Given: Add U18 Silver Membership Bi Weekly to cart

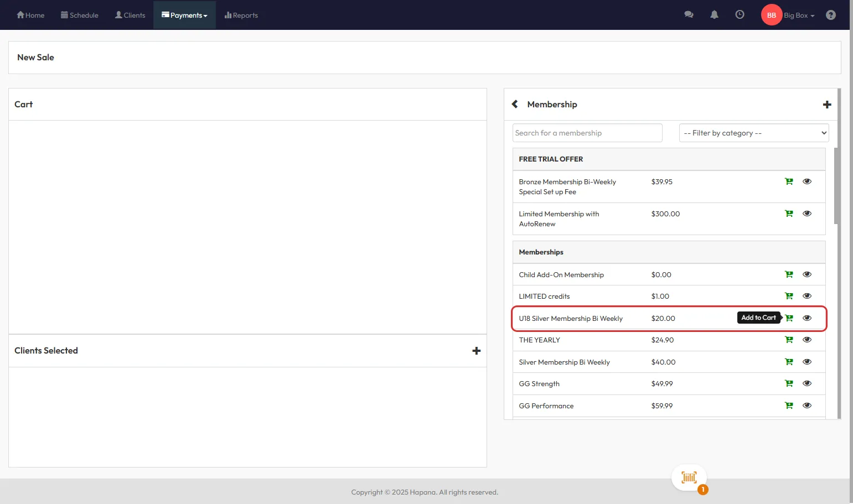Looking at the screenshot, I should click(x=789, y=318).
